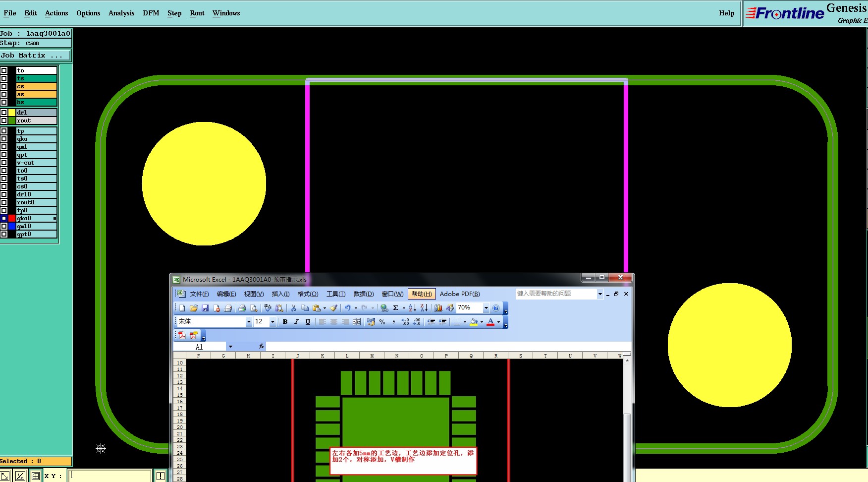This screenshot has height=482, width=868.
Task: Click Merge and Center icon
Action: [x=357, y=322]
